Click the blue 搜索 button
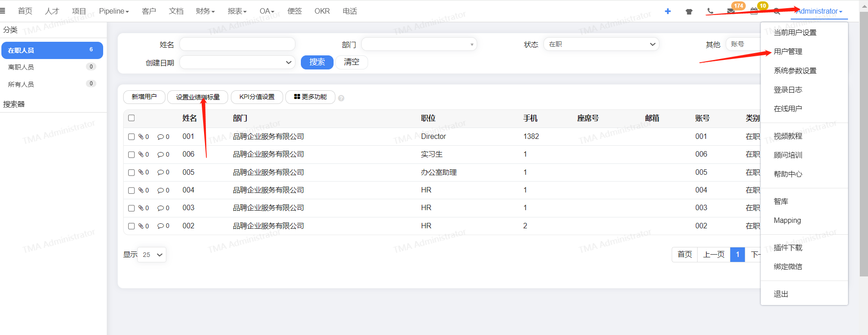868x335 pixels. (317, 62)
